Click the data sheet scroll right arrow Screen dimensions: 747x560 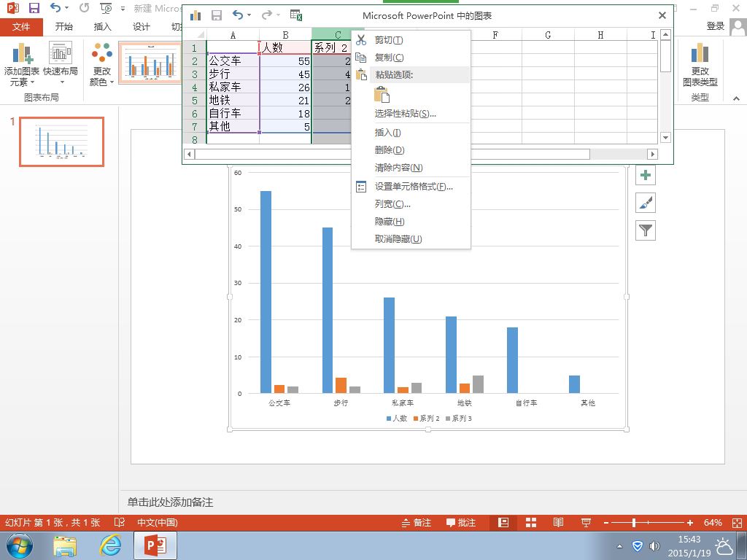coord(653,154)
